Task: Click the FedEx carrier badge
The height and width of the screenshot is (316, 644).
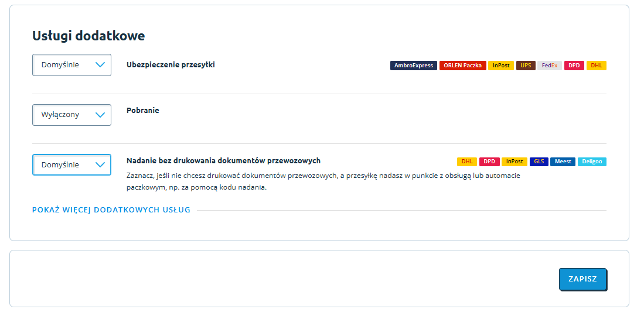Action: click(550, 66)
